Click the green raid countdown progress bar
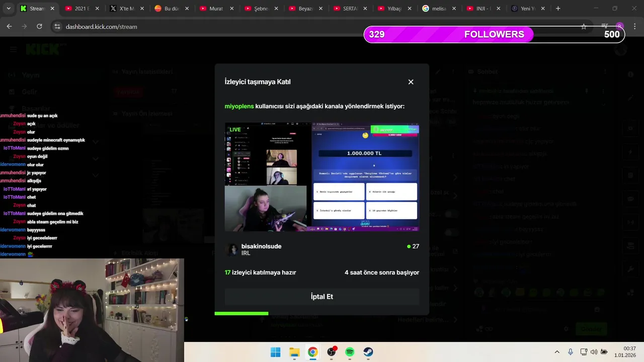Image resolution: width=644 pixels, height=362 pixels. pyautogui.click(x=242, y=313)
